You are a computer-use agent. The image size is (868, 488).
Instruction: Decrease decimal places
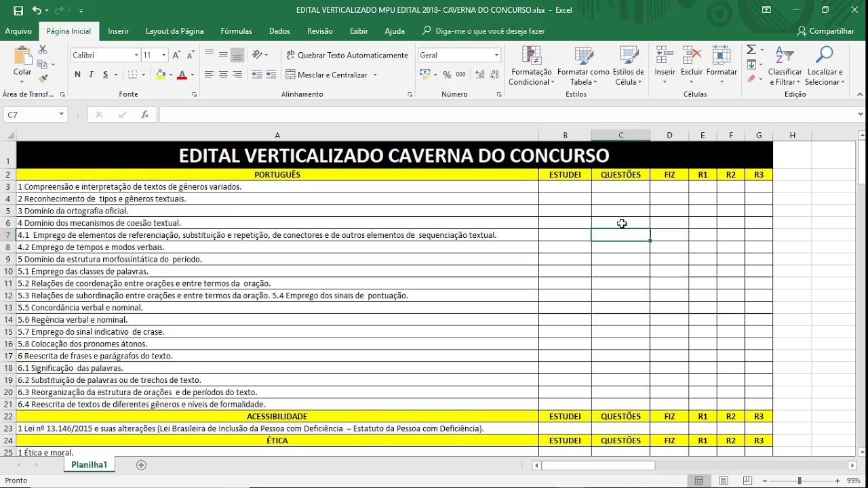coord(494,75)
